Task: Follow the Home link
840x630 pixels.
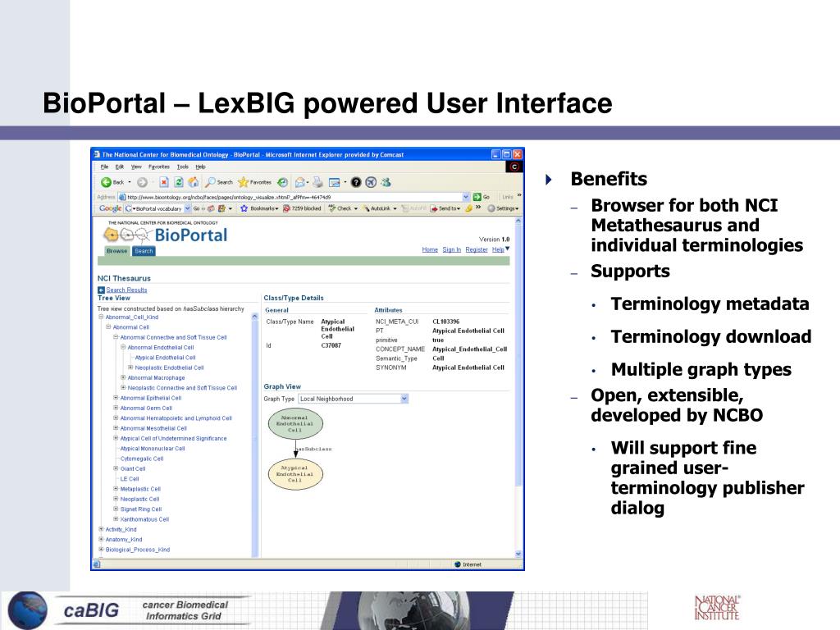Action: (x=430, y=249)
